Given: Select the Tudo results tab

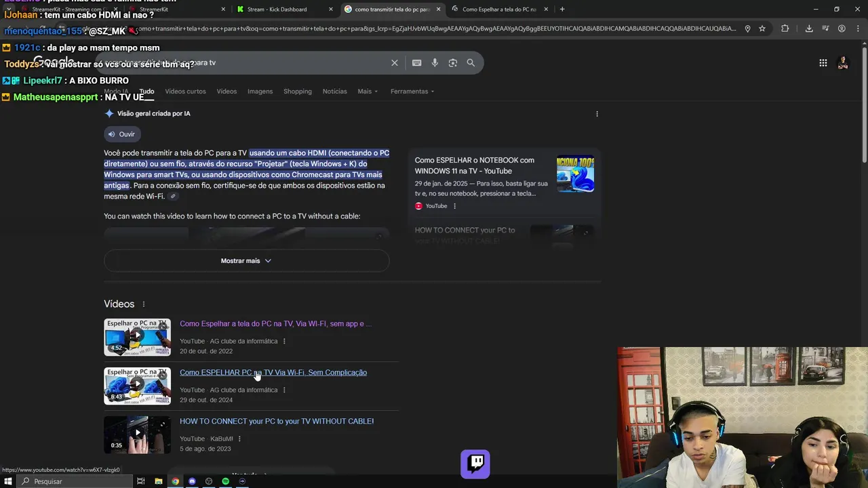Looking at the screenshot, I should (x=146, y=91).
